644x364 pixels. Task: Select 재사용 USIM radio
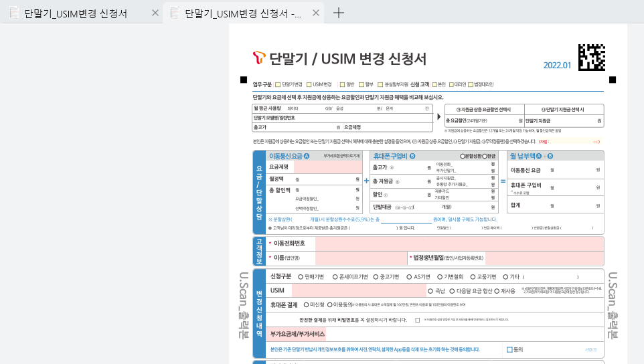[x=497, y=291]
